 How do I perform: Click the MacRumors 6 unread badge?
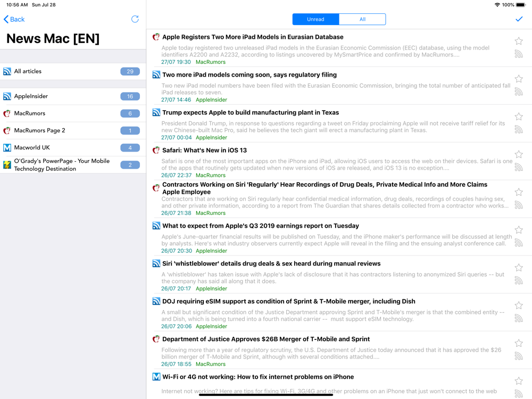(x=130, y=113)
